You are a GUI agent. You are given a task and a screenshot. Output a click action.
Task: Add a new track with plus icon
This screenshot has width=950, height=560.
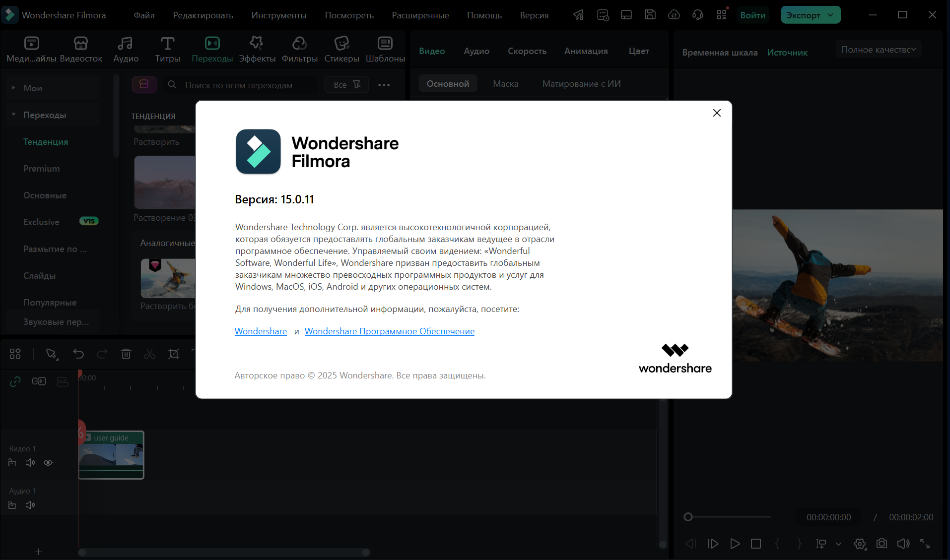click(38, 552)
